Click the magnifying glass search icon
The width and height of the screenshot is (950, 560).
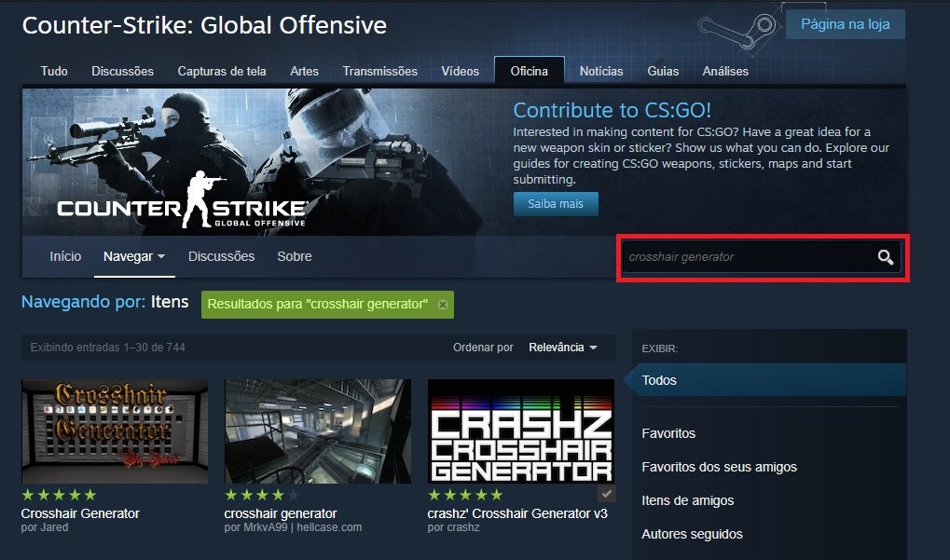pos(885,257)
